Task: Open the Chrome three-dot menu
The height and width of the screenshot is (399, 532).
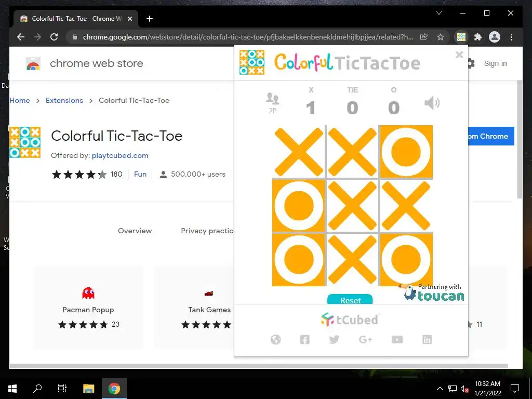Action: pyautogui.click(x=511, y=37)
